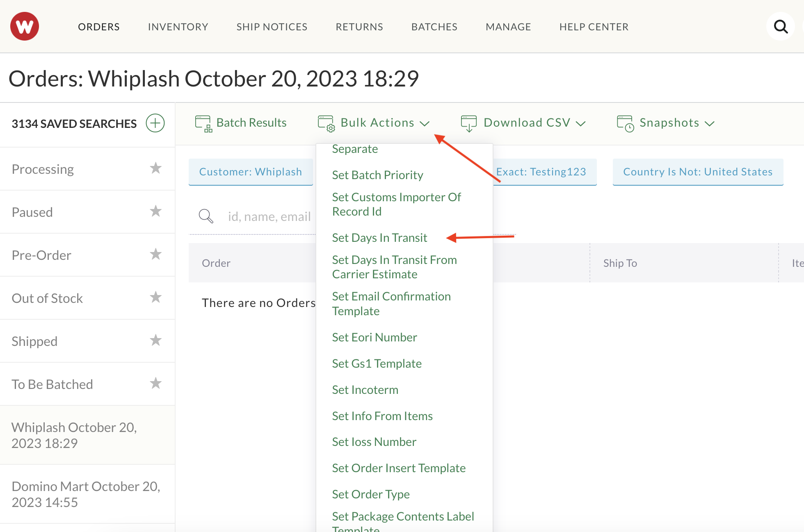Click the Bulk Actions gear window icon

click(x=327, y=123)
